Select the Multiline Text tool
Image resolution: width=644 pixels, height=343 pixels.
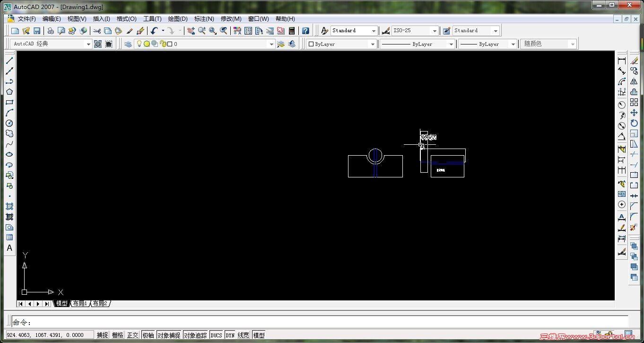tap(9, 248)
